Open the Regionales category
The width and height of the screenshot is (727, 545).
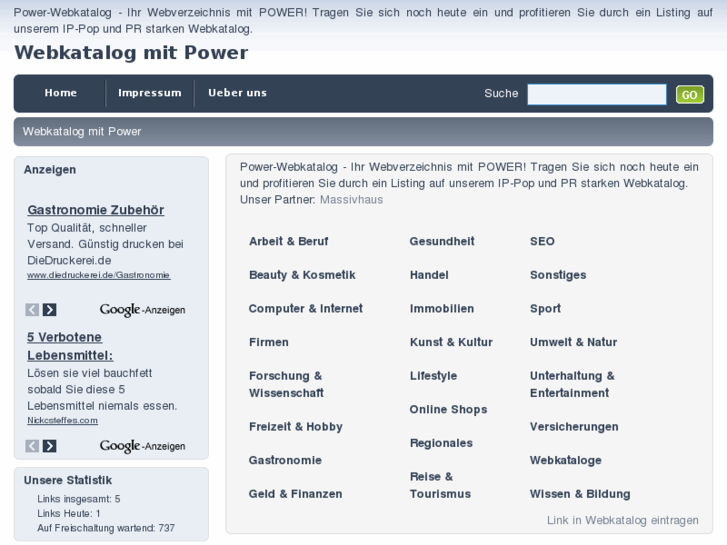[441, 443]
